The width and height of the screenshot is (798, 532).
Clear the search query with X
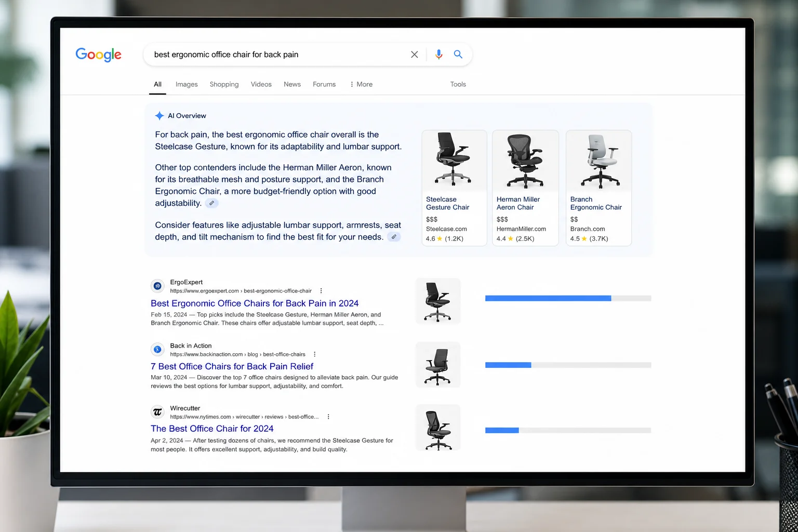click(x=414, y=55)
